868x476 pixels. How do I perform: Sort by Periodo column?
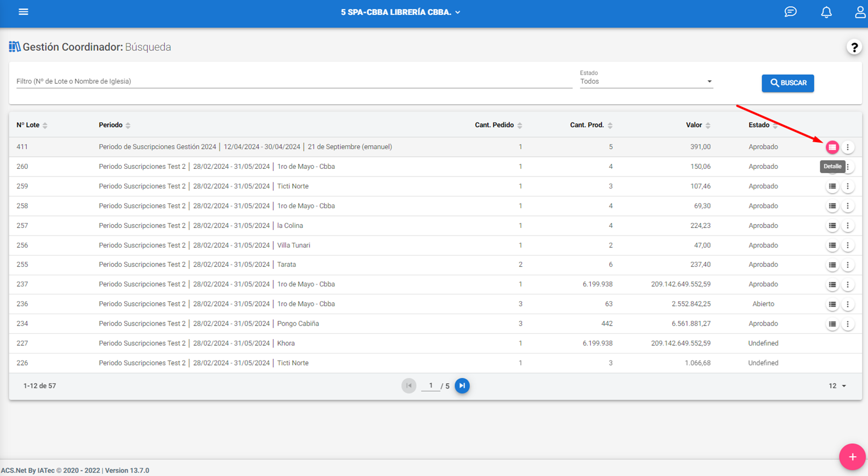(114, 125)
